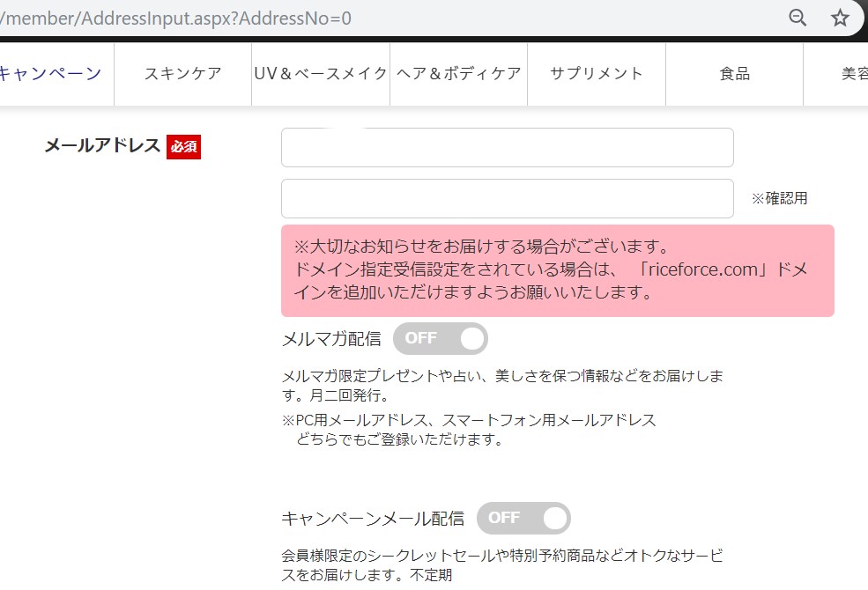Click the ※確認用 note text
The image size is (868, 590).
[x=779, y=199]
